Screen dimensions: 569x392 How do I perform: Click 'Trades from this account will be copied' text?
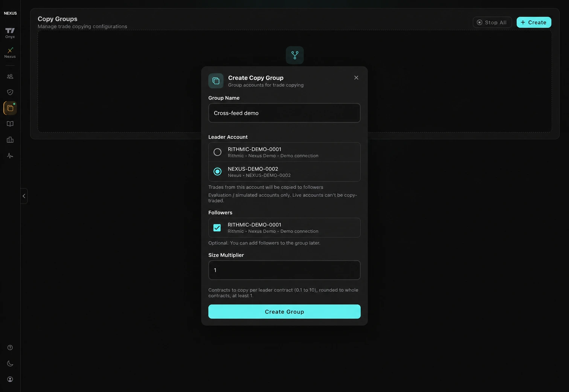click(x=266, y=187)
